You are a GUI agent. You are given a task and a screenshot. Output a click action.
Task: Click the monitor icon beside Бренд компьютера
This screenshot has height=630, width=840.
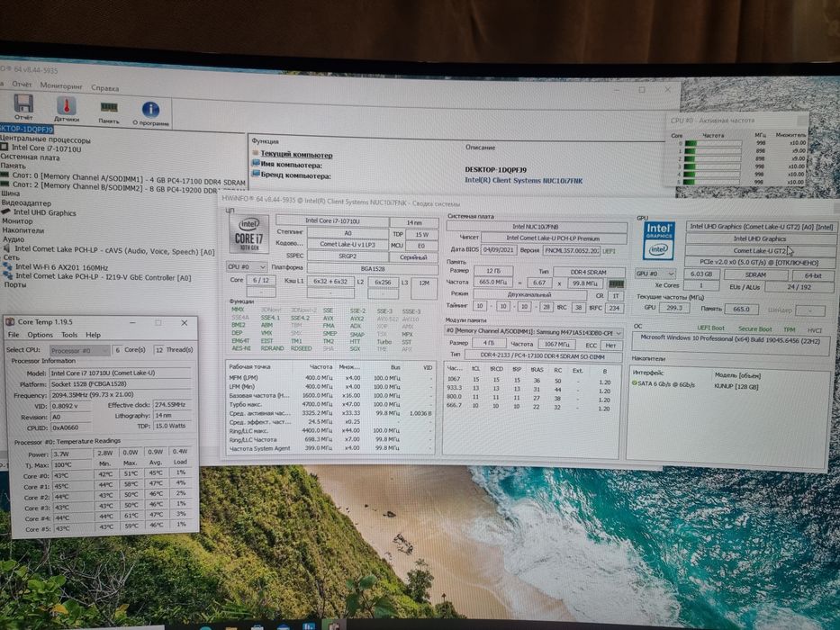click(256, 174)
